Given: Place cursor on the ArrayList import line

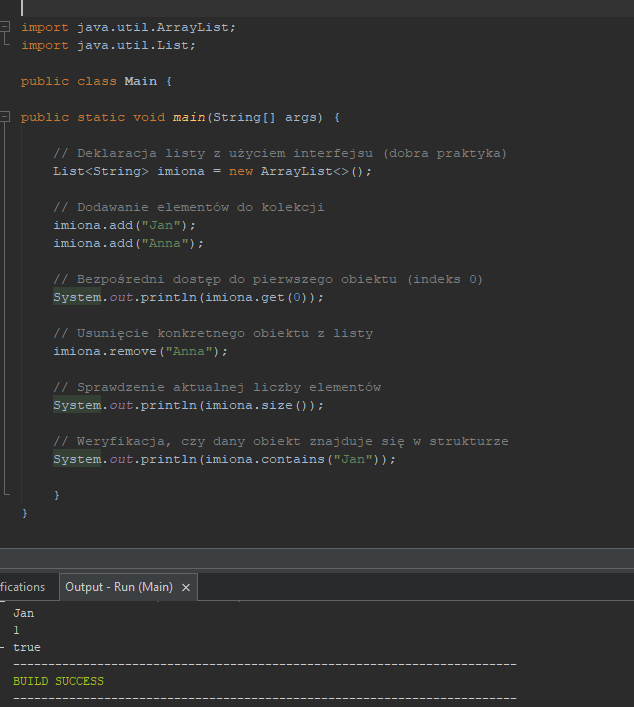Looking at the screenshot, I should point(129,27).
